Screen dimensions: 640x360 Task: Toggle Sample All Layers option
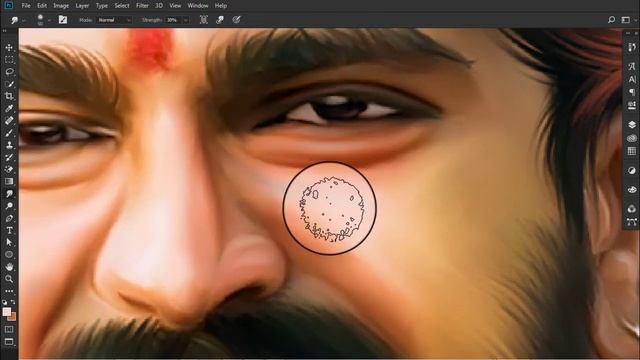tap(204, 20)
